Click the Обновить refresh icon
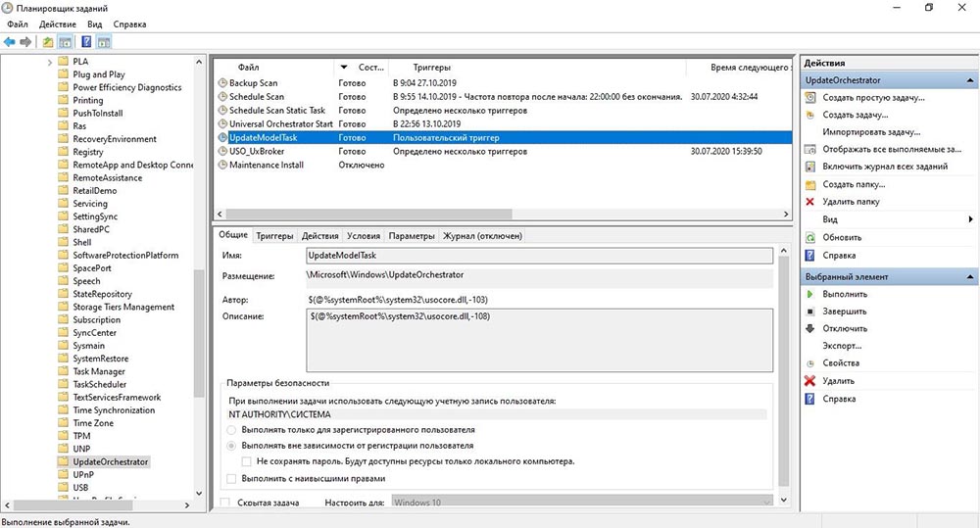980x528 pixels. pyautogui.click(x=809, y=237)
